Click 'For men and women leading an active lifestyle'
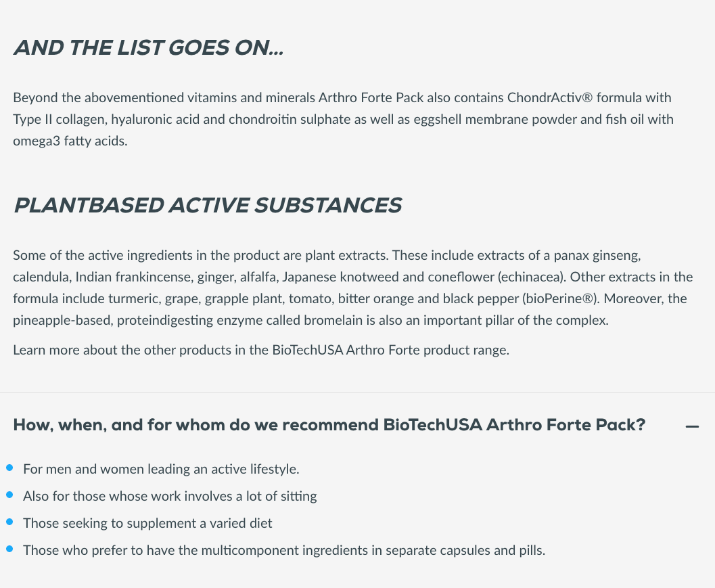Screen dimensions: 715x588 pos(161,469)
